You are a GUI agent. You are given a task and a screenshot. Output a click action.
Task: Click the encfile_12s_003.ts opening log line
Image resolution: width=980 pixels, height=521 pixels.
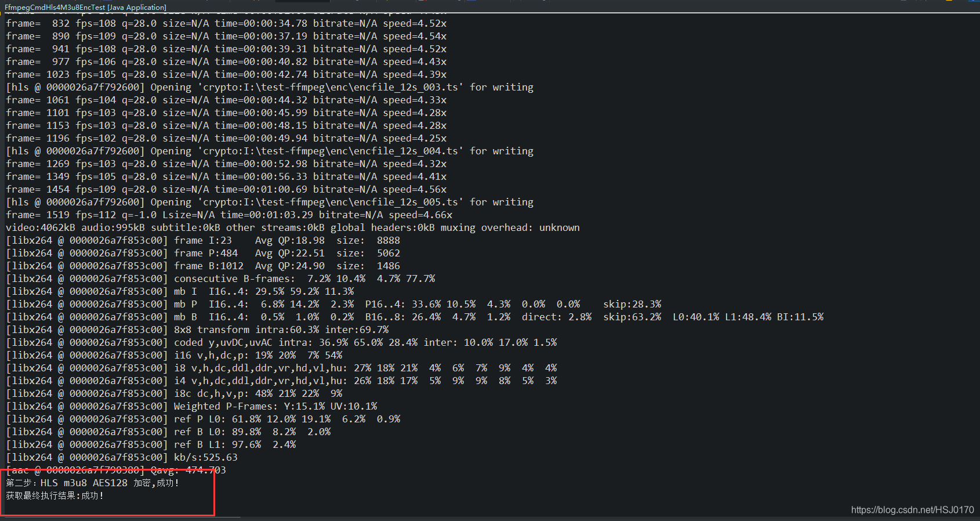click(270, 87)
